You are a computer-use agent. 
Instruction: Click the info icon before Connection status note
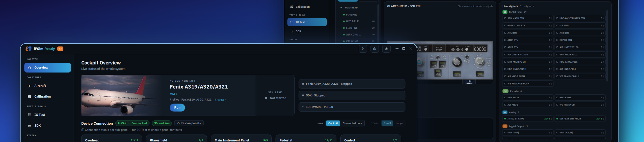pos(82,130)
